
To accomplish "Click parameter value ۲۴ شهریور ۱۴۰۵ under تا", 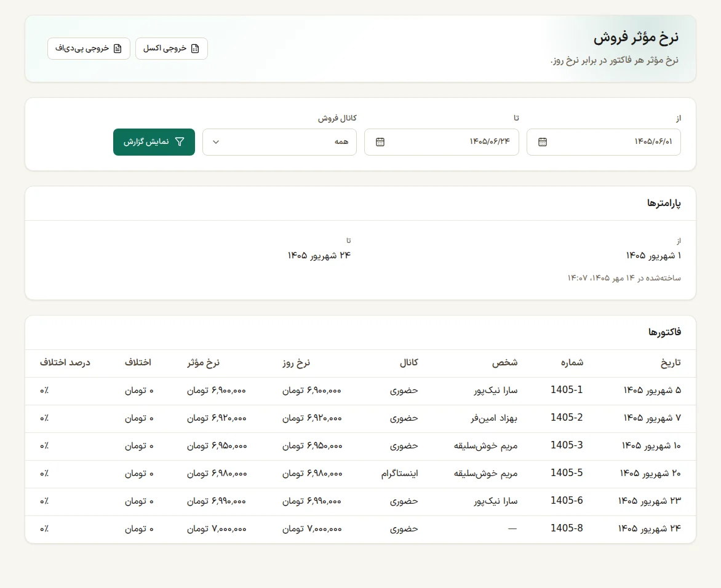I will [319, 255].
